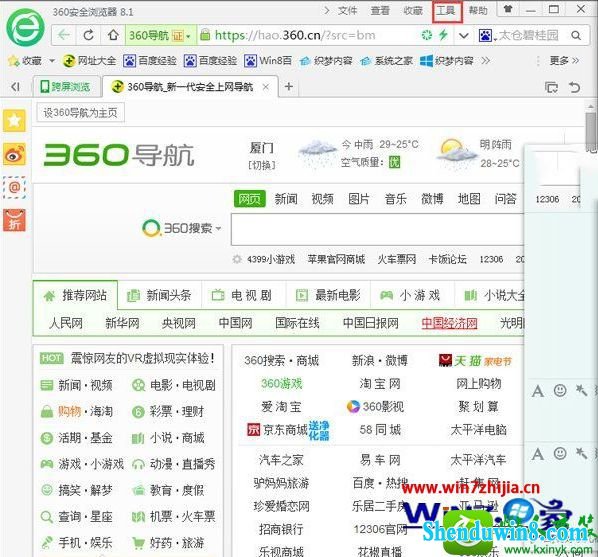Open the 58同城 link
Image resolution: width=598 pixels, height=557 pixels.
tap(380, 430)
